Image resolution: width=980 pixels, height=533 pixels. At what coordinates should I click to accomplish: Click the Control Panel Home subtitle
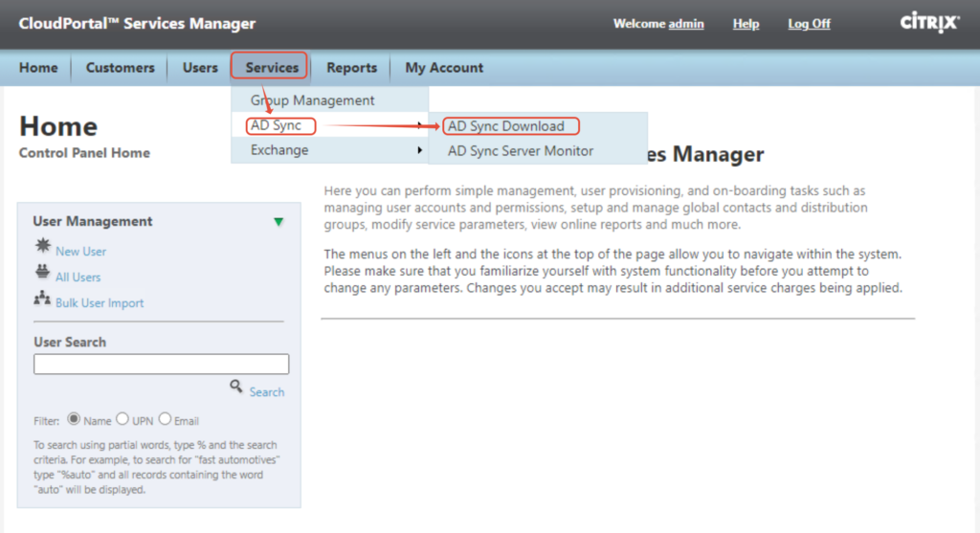click(x=84, y=153)
